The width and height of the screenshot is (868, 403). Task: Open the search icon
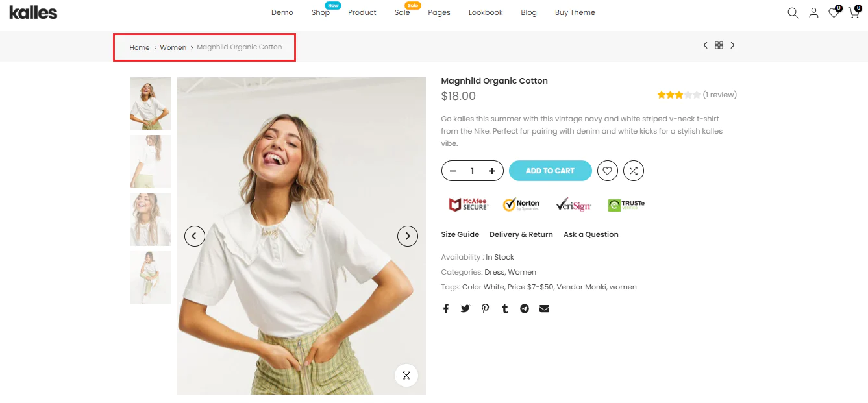coord(793,12)
